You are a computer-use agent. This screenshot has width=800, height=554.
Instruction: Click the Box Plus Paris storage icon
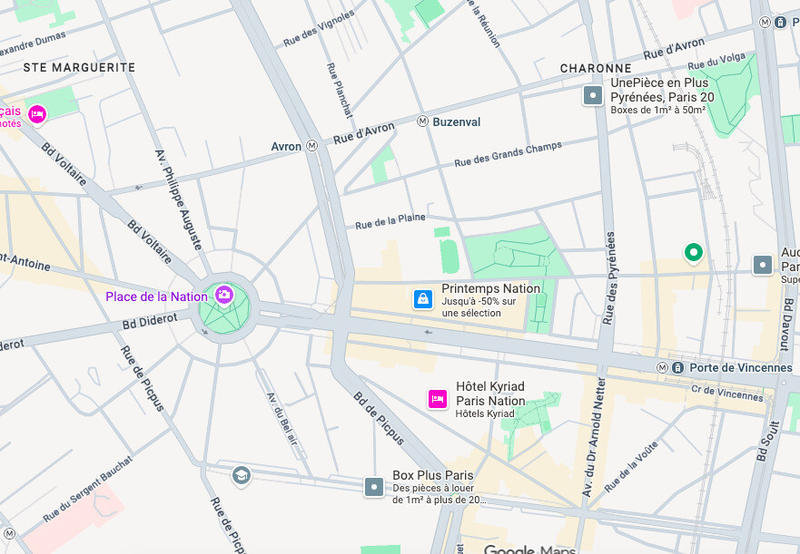click(x=373, y=487)
